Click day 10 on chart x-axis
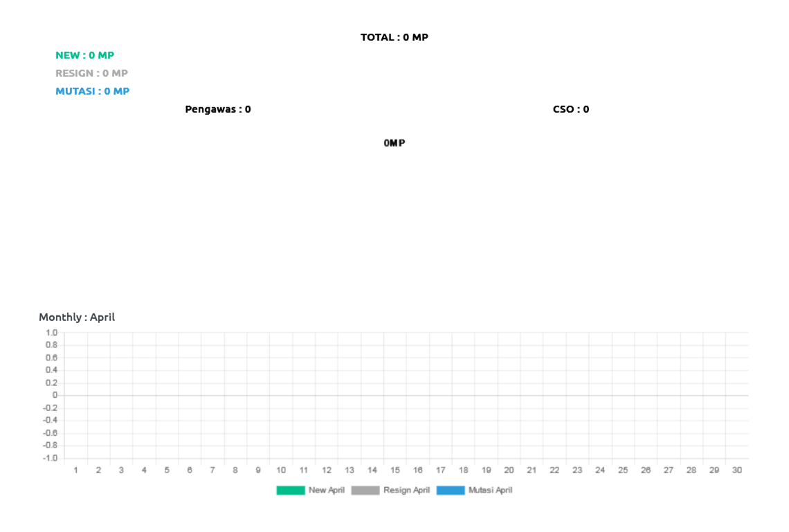This screenshot has height=532, width=789. tap(281, 470)
